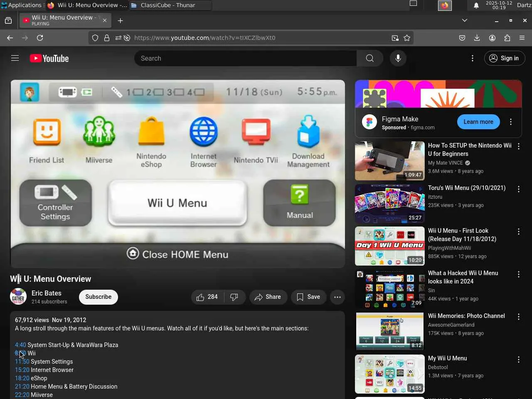Click the video player area

pos(177,174)
